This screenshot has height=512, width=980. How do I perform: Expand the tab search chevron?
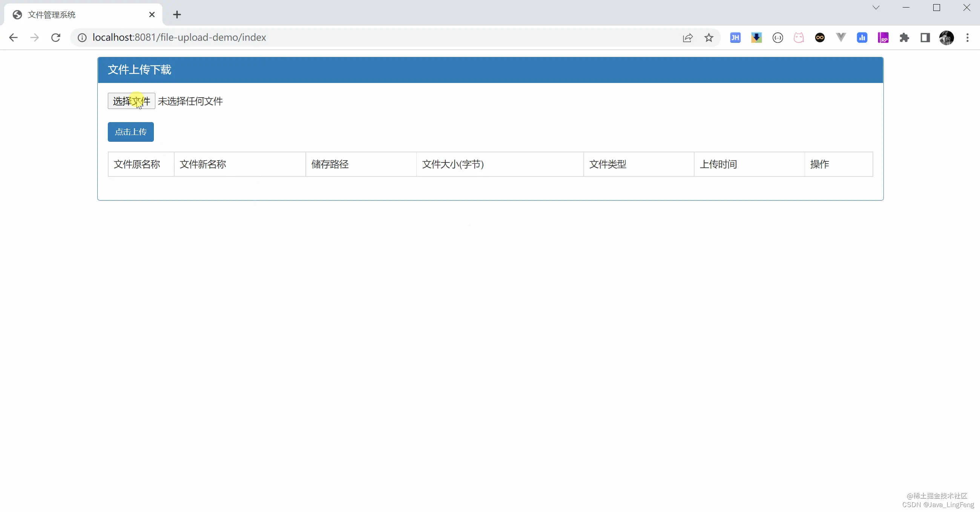coord(876,8)
